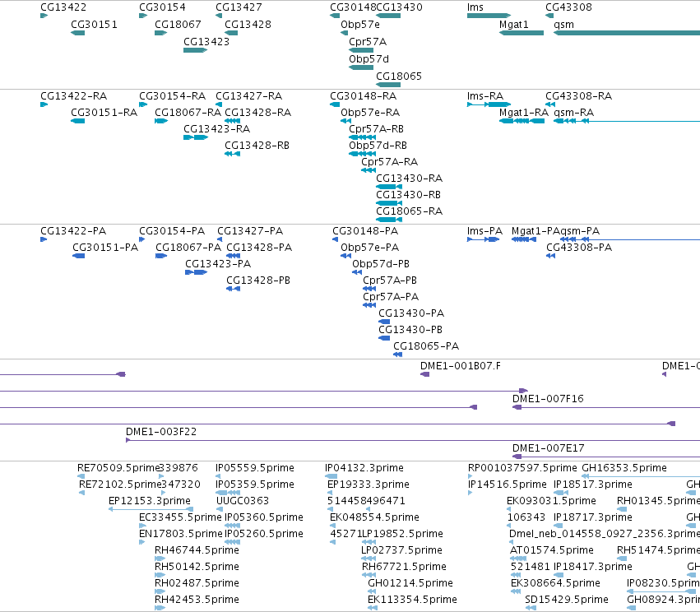Click the lms gene bar
This screenshot has height=612, width=700.
[x=489, y=16]
